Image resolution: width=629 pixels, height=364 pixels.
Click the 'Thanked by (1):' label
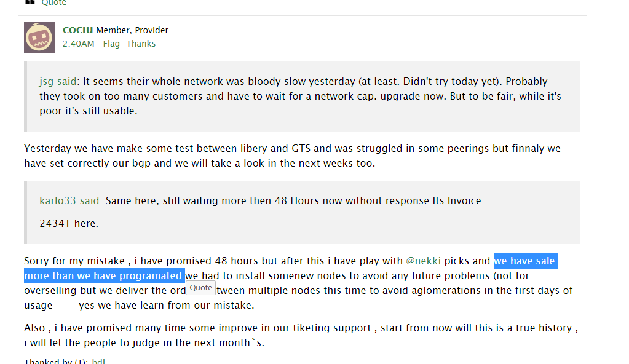point(56,361)
